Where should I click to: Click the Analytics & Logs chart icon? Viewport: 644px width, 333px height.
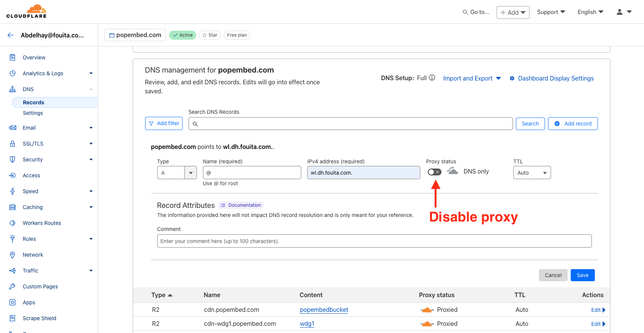(x=12, y=73)
